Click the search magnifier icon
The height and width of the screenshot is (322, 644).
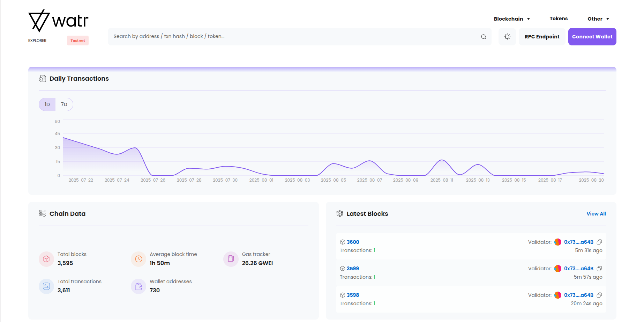pos(483,37)
